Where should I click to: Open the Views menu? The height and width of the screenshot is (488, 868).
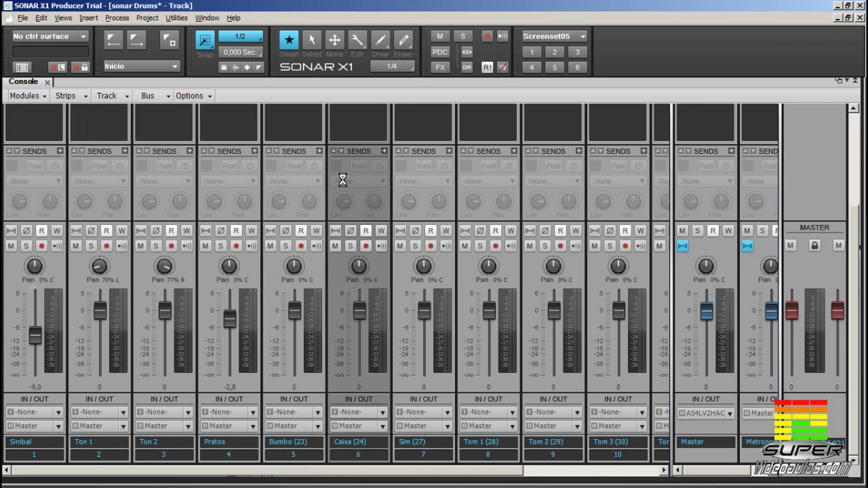[63, 18]
